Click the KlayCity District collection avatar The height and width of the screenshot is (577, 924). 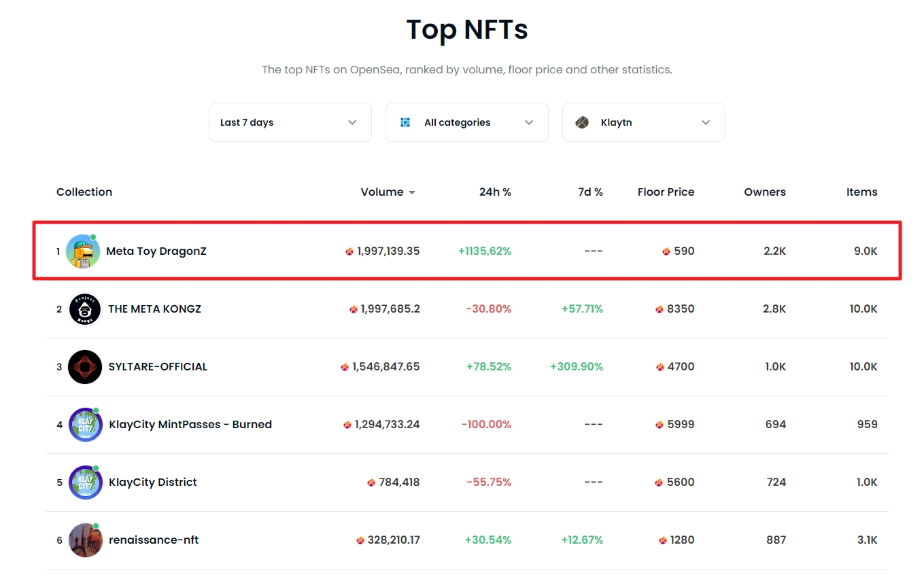pyautogui.click(x=85, y=483)
